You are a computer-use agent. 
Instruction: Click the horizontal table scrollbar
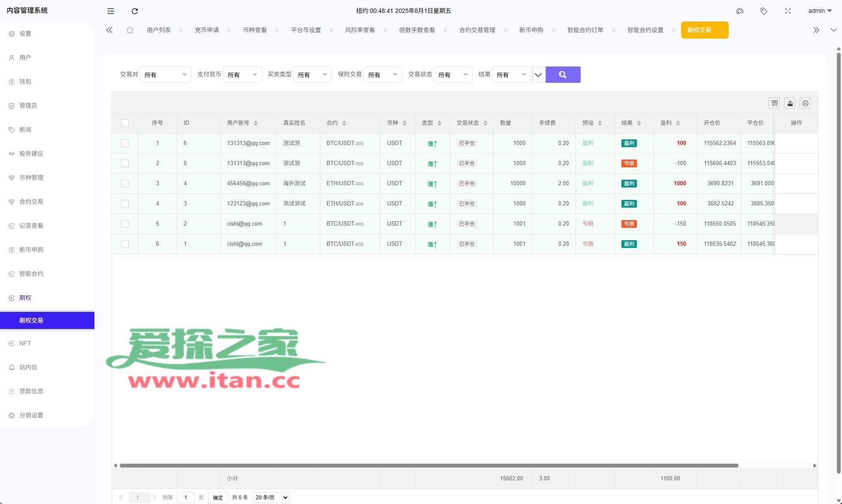pyautogui.click(x=428, y=465)
